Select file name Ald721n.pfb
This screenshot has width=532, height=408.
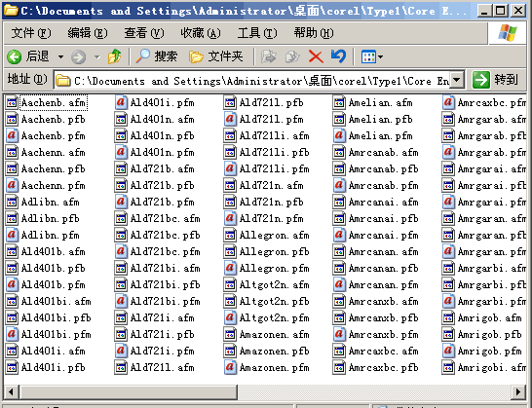pyautogui.click(x=272, y=203)
